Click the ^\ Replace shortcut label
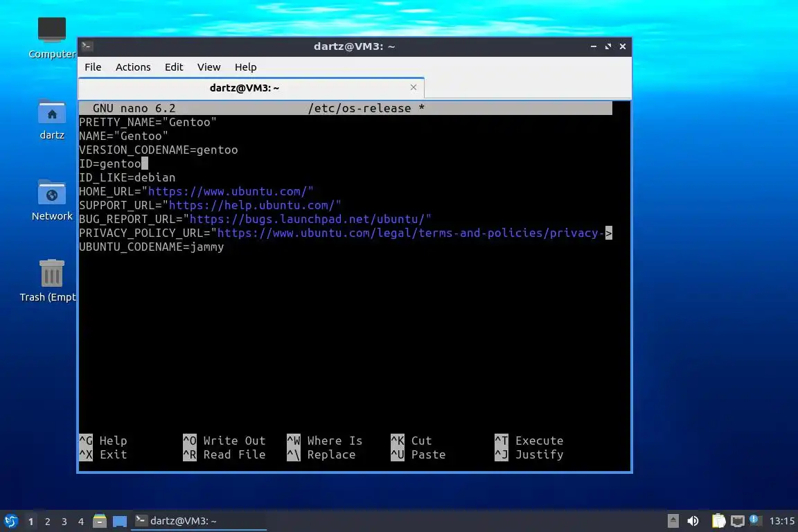The height and width of the screenshot is (532, 798). coord(321,454)
